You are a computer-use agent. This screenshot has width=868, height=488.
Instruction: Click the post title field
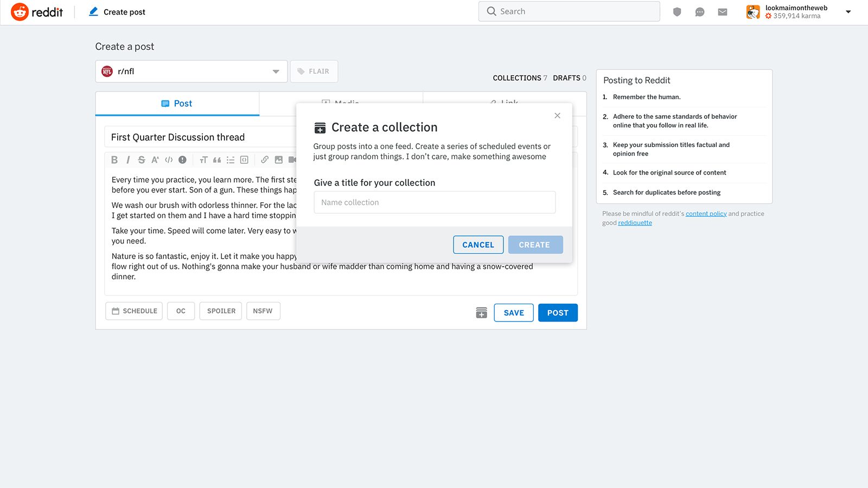point(201,137)
